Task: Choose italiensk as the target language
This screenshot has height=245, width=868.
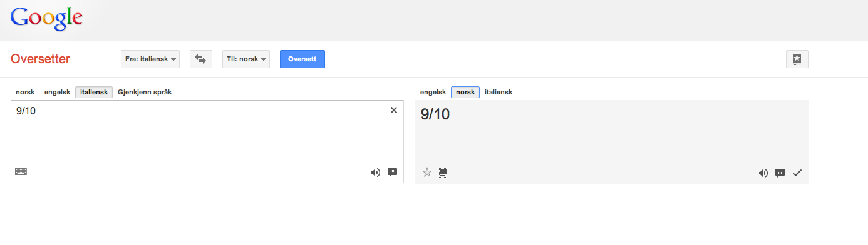Action: pyautogui.click(x=499, y=92)
